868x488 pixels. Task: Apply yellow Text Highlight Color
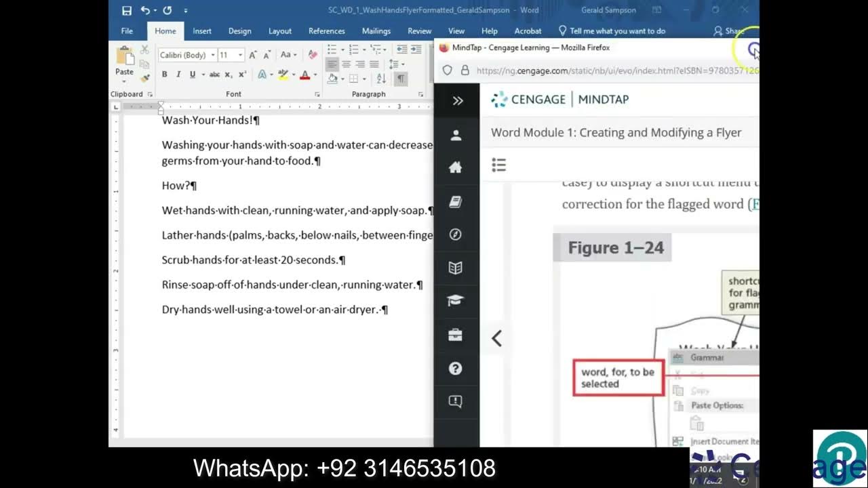283,75
